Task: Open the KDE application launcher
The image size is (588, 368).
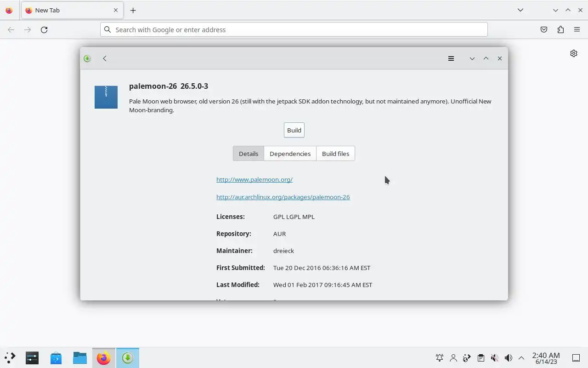Action: [x=10, y=358]
